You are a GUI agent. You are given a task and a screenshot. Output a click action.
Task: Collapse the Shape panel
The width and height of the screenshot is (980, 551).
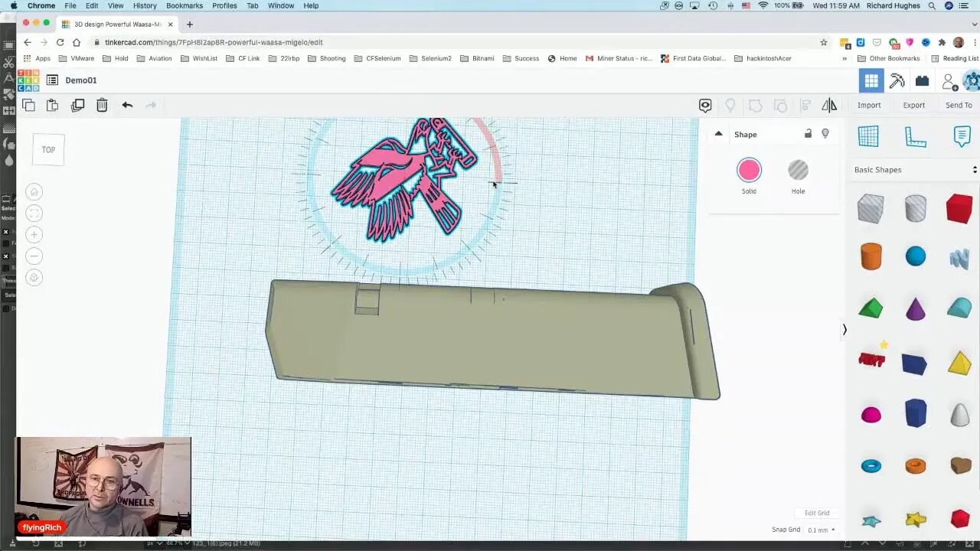(x=718, y=133)
